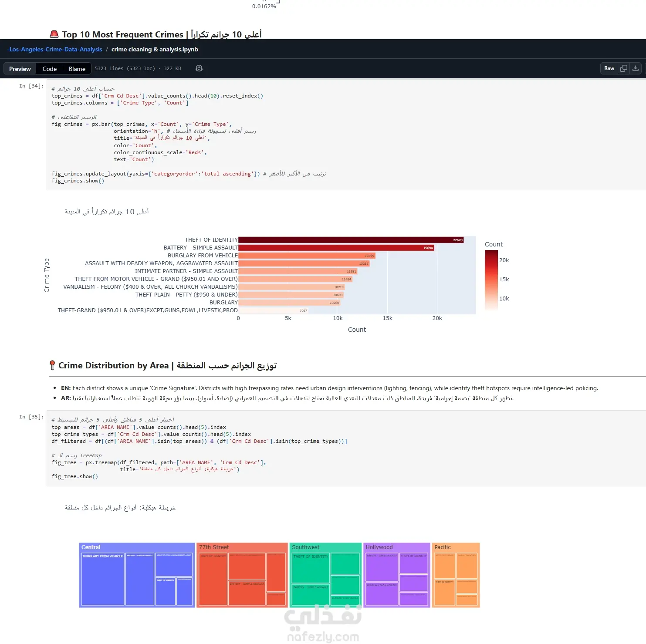This screenshot has width=646, height=644.
Task: Select the BURGLARY bar (10268)
Action: (x=289, y=303)
